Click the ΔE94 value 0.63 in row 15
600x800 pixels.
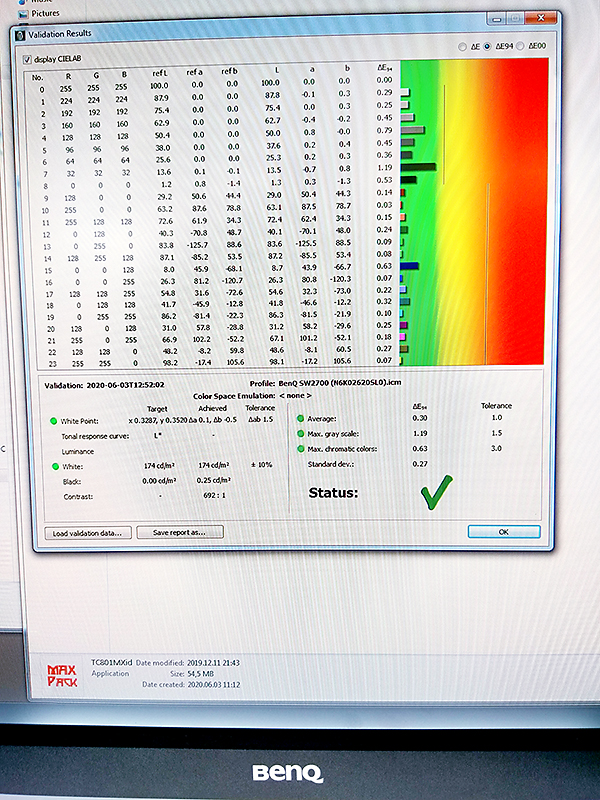coord(384,266)
